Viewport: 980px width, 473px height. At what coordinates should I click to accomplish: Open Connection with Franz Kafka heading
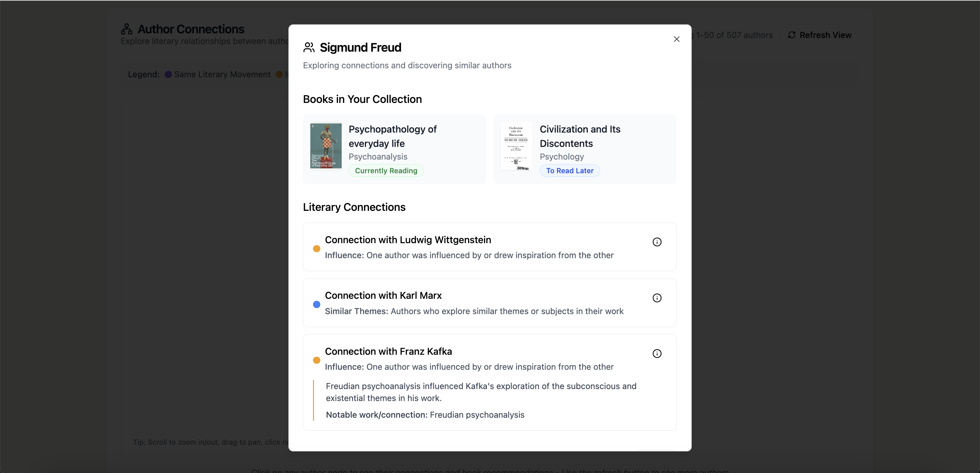(388, 351)
